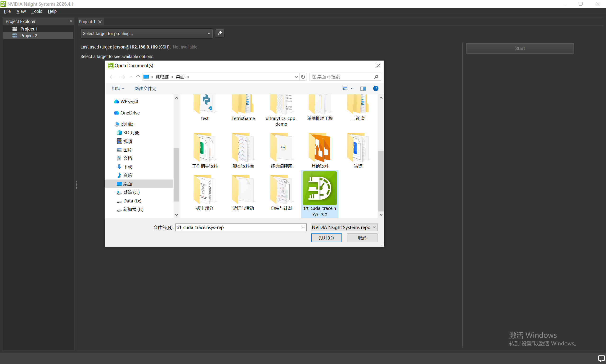606x364 pixels.
Task: Select the ultralytics_cpp_demo folder
Action: [281, 111]
